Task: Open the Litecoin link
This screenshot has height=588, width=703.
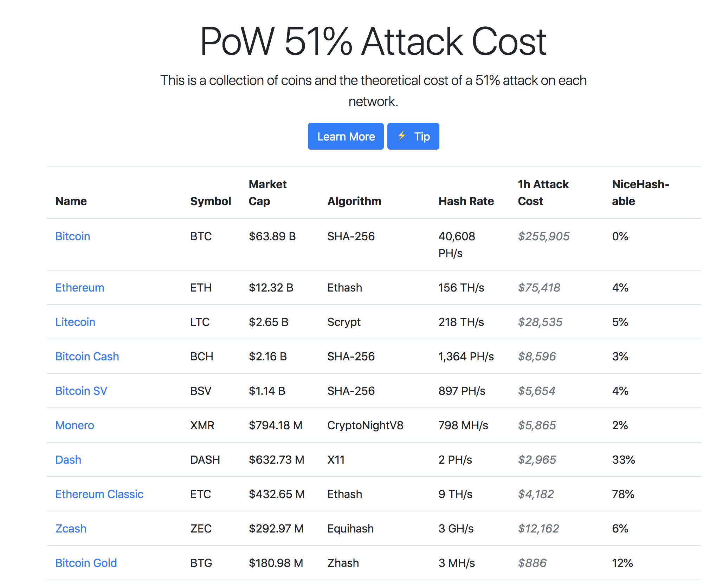Action: [75, 322]
